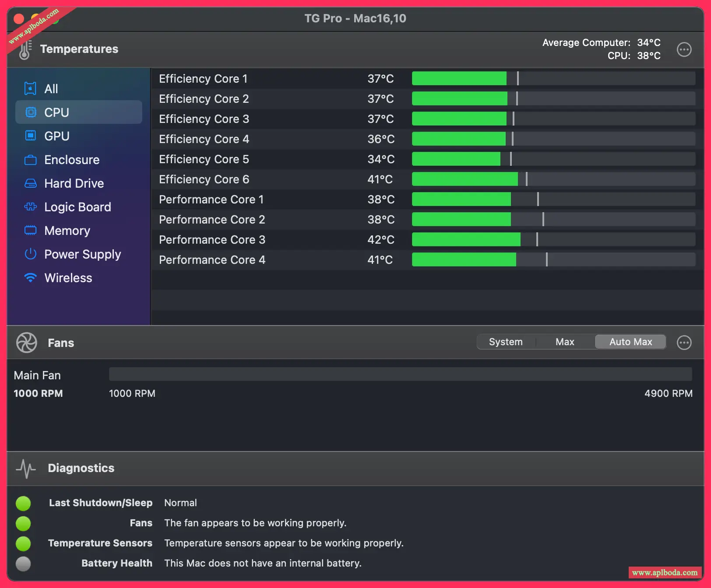This screenshot has width=711, height=588.
Task: Click the Temperature Sensors diagnostic status light
Action: (23, 543)
